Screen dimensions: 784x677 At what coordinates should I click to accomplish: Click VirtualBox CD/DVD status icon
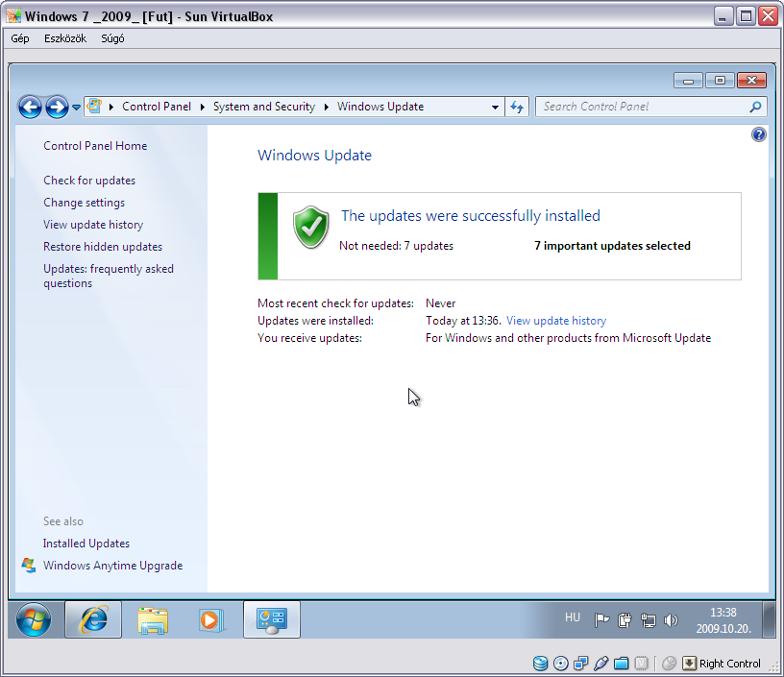(x=561, y=663)
